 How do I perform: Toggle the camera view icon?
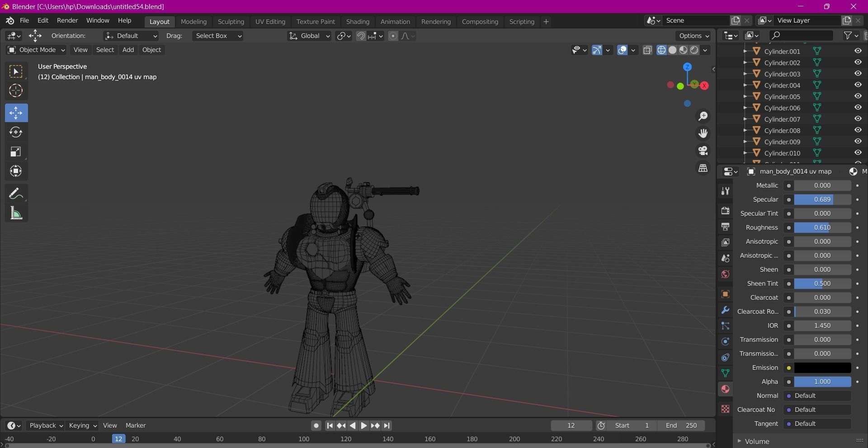703,151
